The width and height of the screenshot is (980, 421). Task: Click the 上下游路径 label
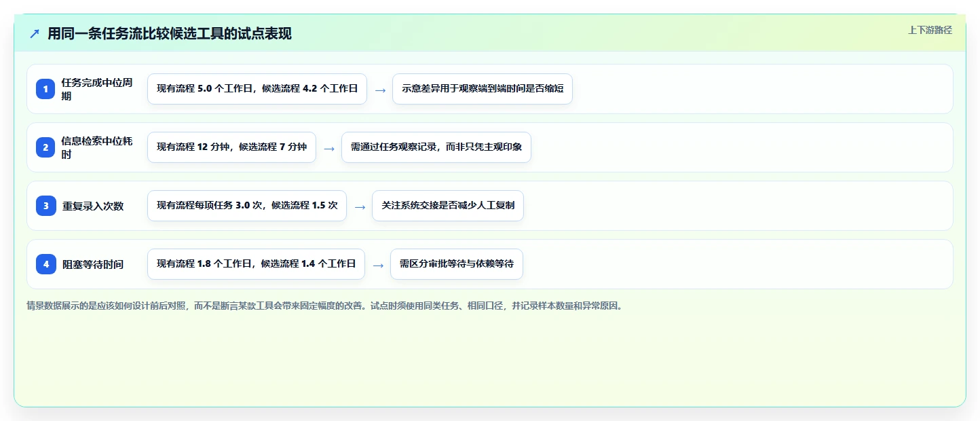tap(930, 30)
